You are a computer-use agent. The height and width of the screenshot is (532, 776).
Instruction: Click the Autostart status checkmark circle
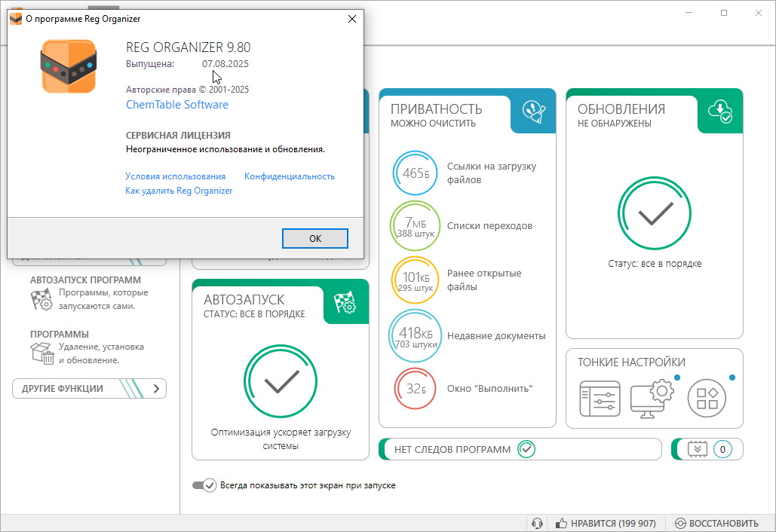click(281, 381)
